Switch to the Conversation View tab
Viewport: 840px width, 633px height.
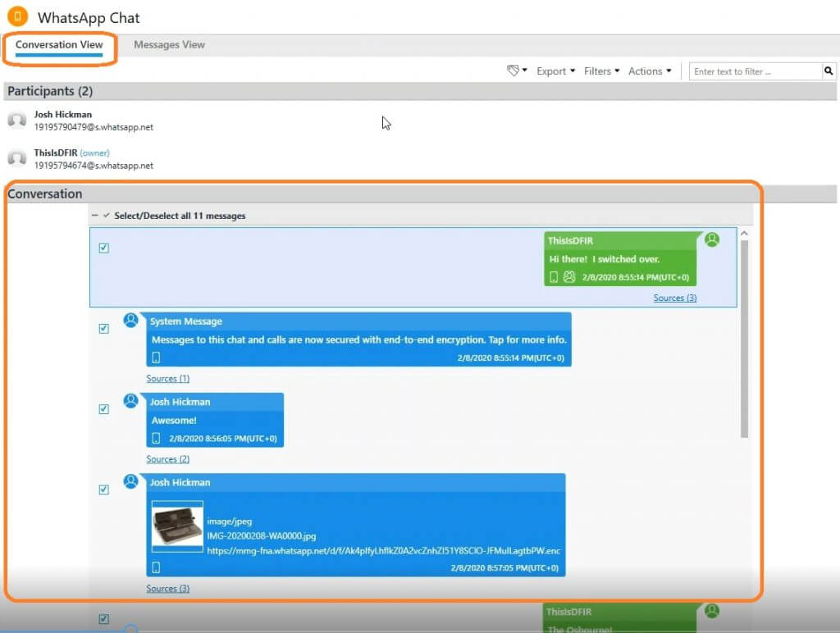point(59,45)
